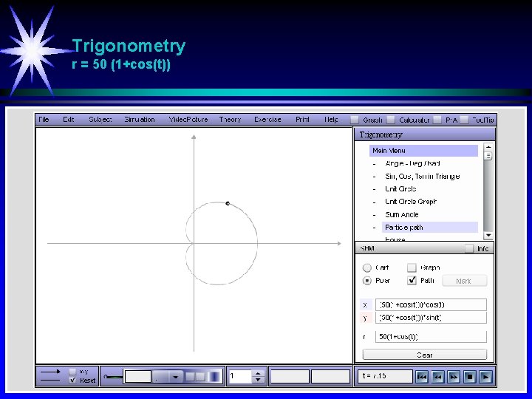Click the line thickness slider icon
The height and width of the screenshot is (399, 532).
(x=113, y=377)
